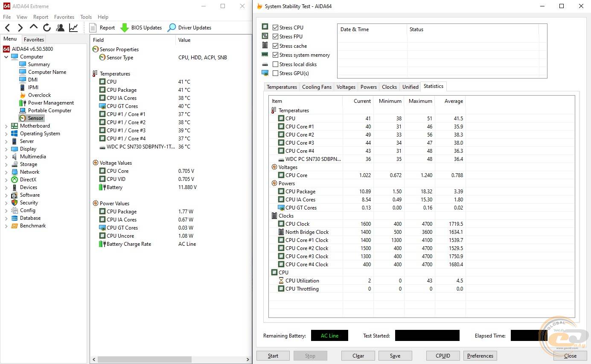Screen dimensions: 591x364
Task: Toggle the Stress system memory checkbox
Action: 275,55
